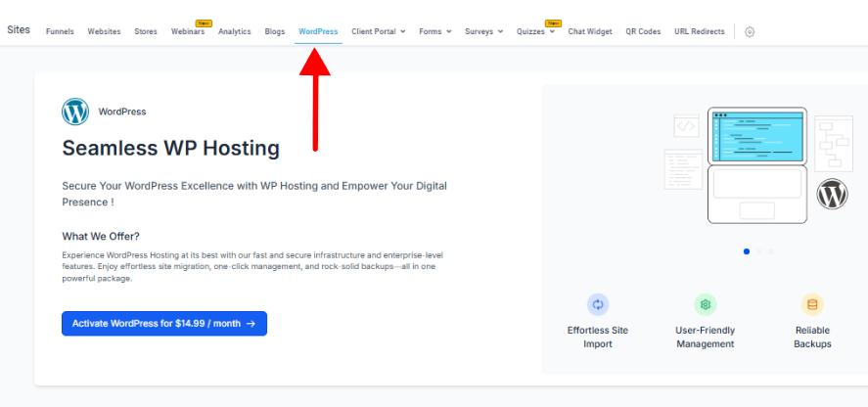Click the Reliable Backups database icon

point(812,304)
